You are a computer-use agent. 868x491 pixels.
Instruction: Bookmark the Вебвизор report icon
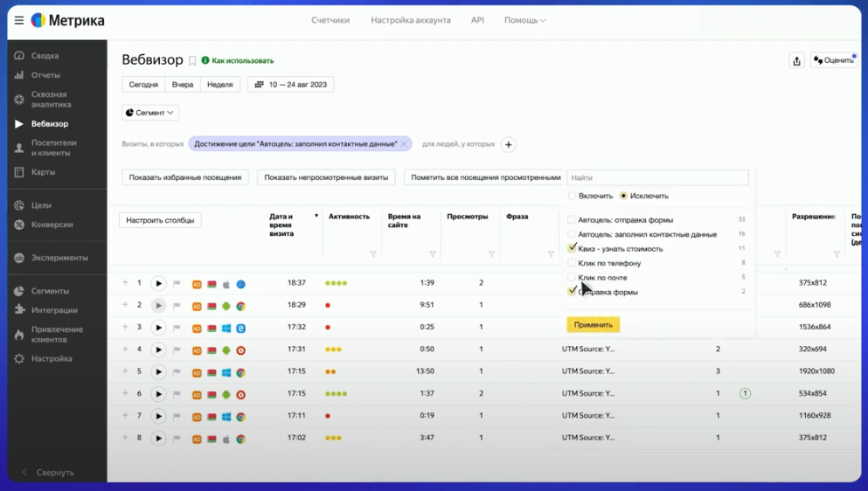[192, 60]
